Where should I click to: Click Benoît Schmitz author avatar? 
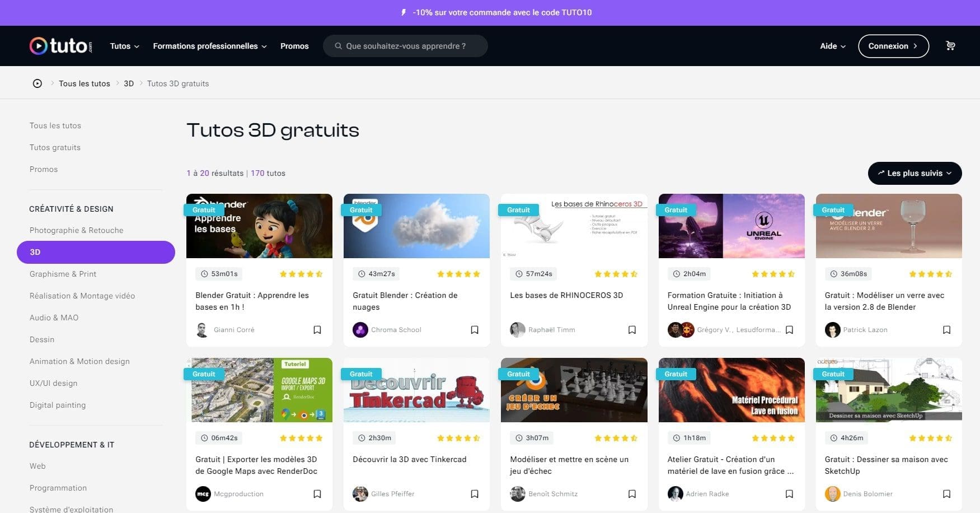(x=518, y=494)
